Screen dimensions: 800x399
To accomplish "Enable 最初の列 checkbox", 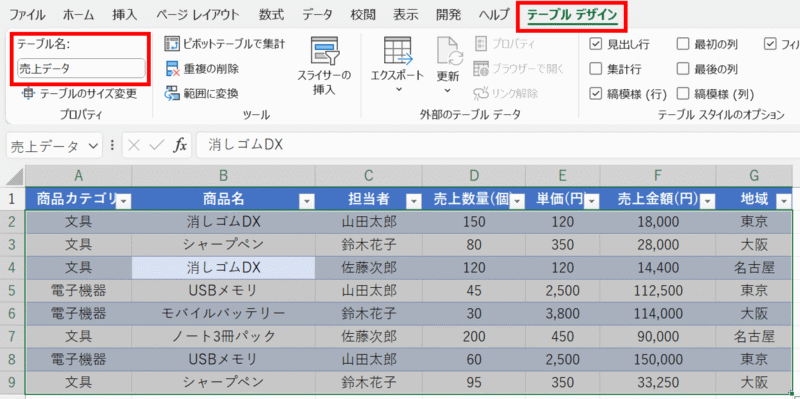I will 683,44.
